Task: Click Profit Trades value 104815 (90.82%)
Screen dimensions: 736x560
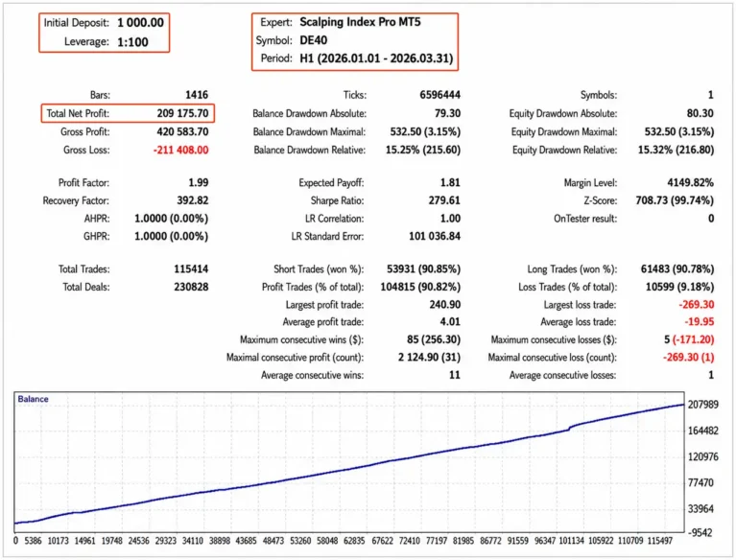Action: (420, 287)
